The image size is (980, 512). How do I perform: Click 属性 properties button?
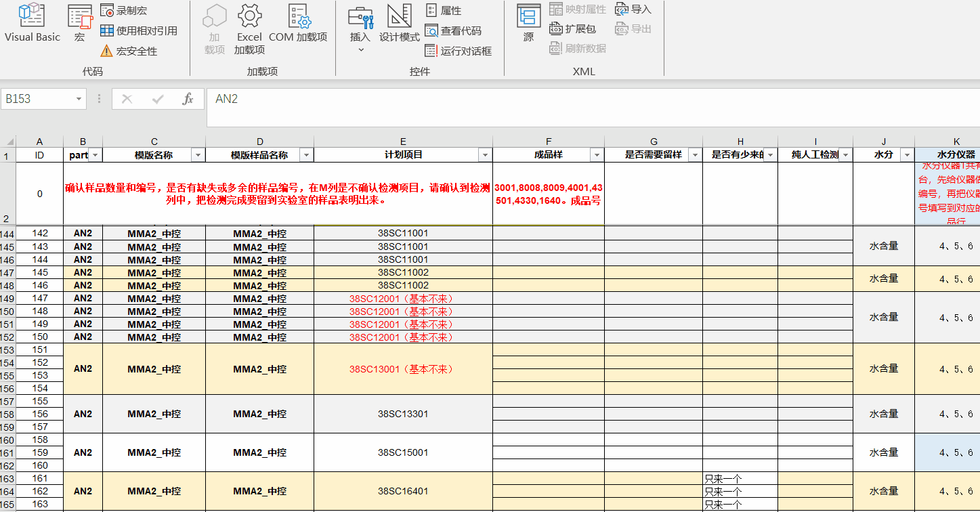pyautogui.click(x=444, y=11)
